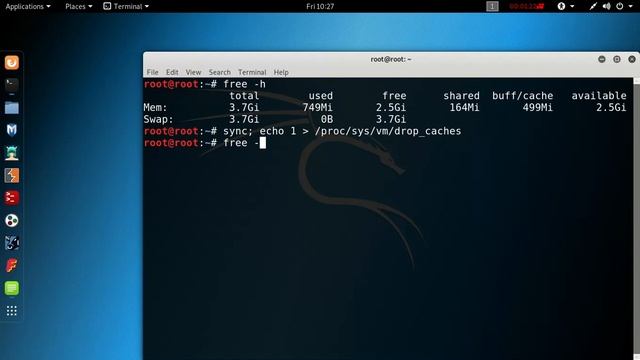Image resolution: width=640 pixels, height=360 pixels.
Task: Click the 'Mem:' row label
Action: [155, 108]
